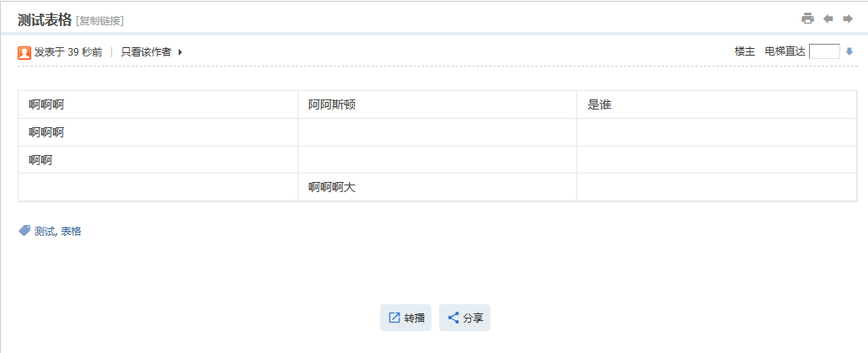Click the 发表于 39 秒前 timestamp
Screen dimensions: 868x353
tap(68, 52)
